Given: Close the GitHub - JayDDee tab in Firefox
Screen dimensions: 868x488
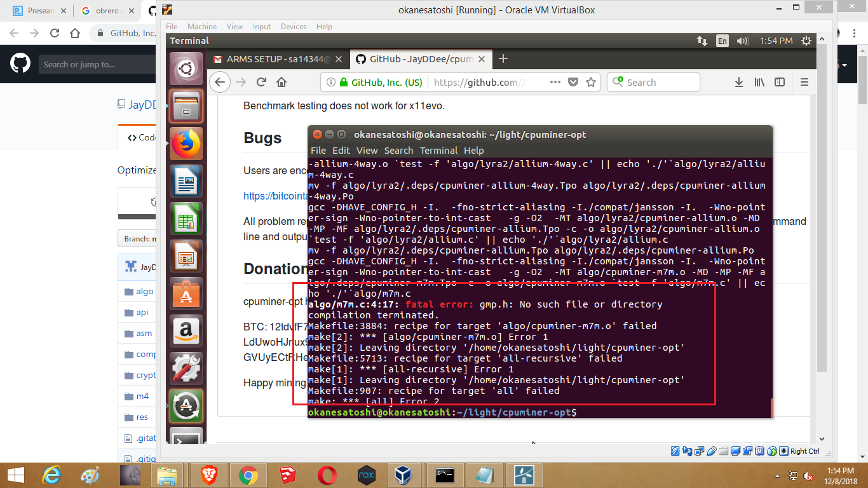Looking at the screenshot, I should [x=482, y=59].
